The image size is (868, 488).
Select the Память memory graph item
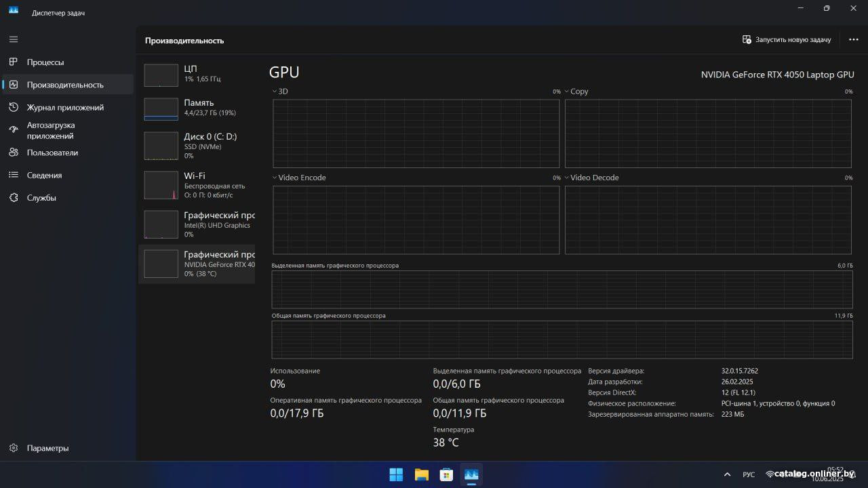coord(197,108)
